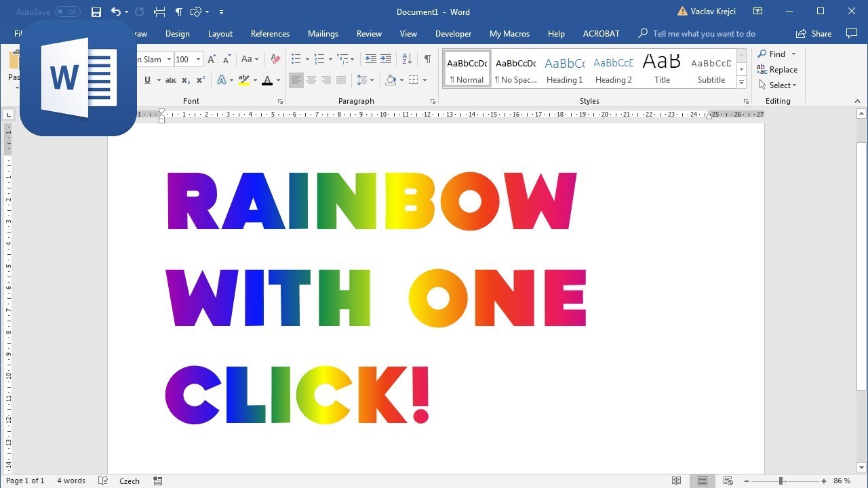Open the My Macros tab
This screenshot has height=488, width=868.
coord(509,34)
